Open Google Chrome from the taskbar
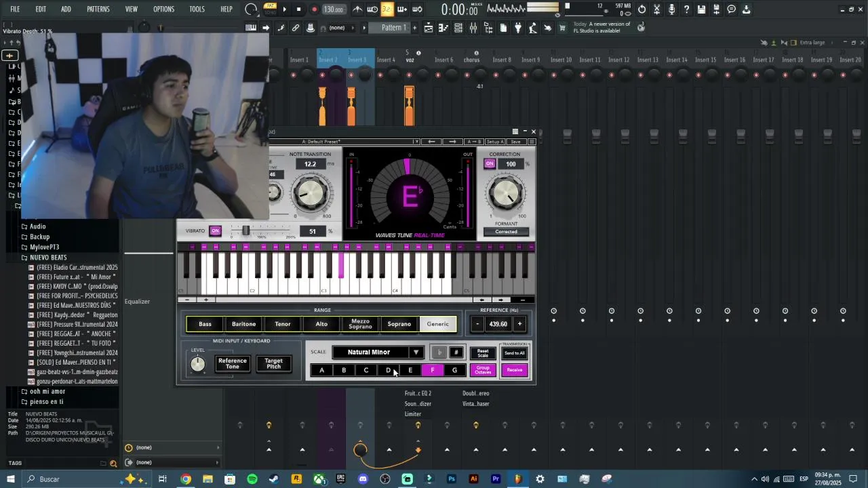Screen dimensions: 868x488 tap(186, 479)
